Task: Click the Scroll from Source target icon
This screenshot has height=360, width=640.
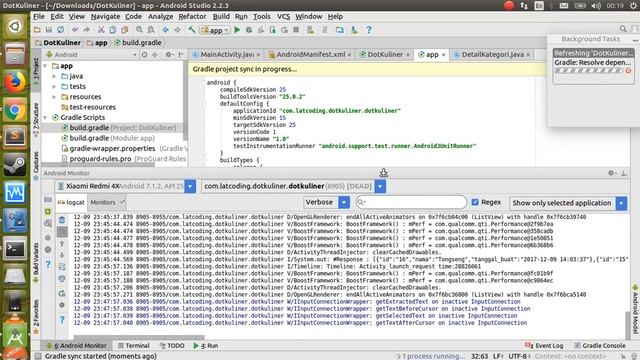Action: pos(144,54)
